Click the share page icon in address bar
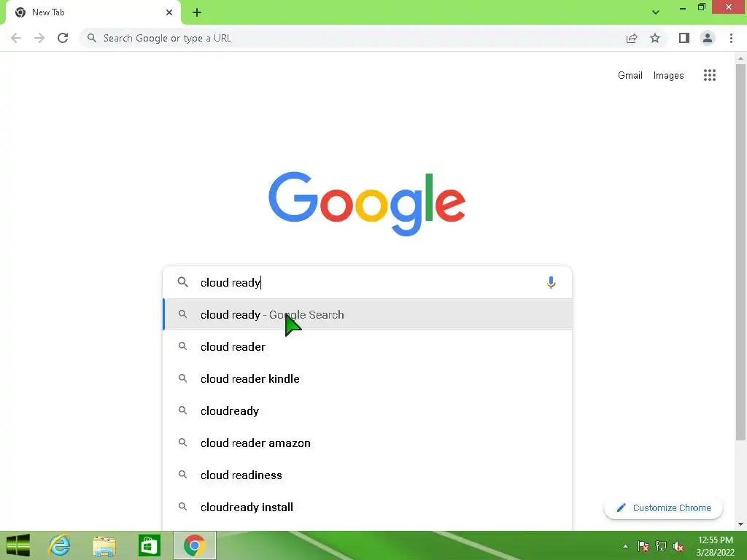The width and height of the screenshot is (747, 560). pos(632,38)
